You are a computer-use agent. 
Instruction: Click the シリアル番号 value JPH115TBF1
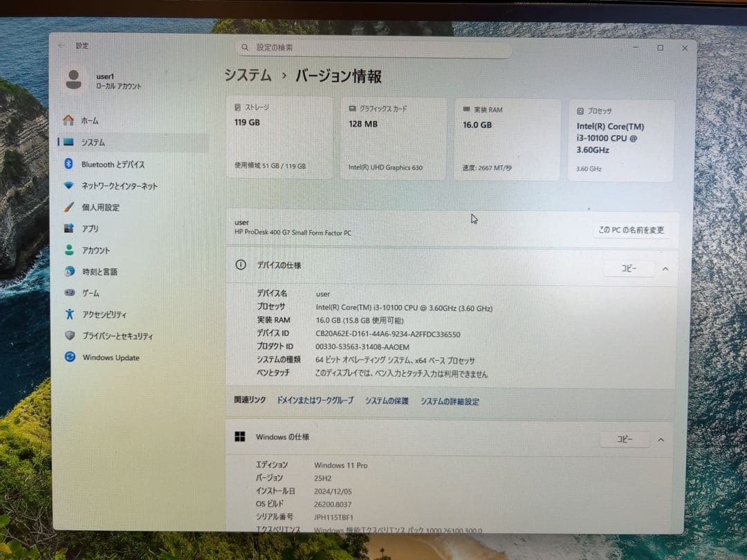(333, 517)
